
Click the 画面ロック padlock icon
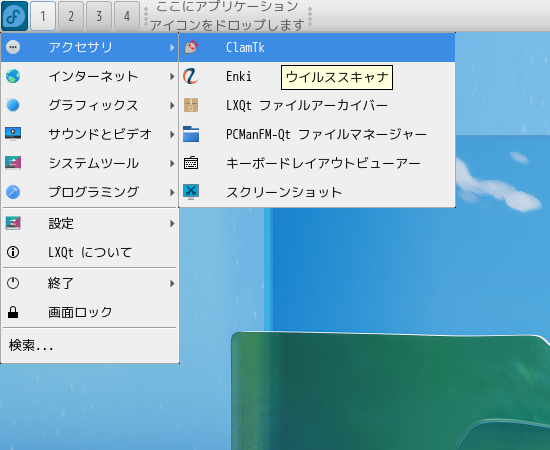13,312
